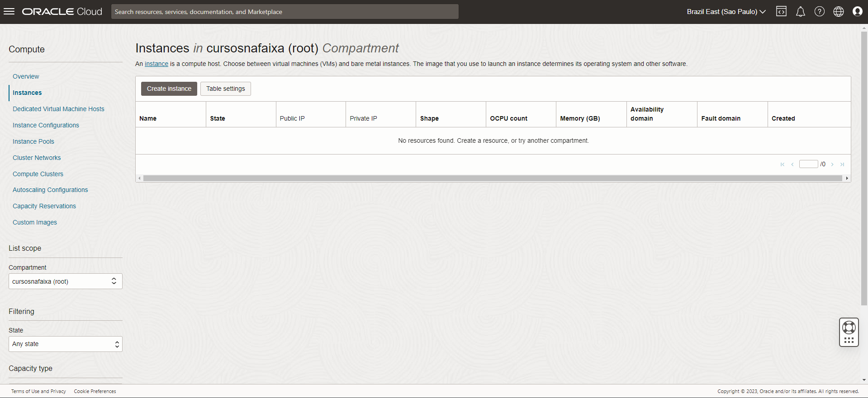Open Capacity Reservations
Image resolution: width=868 pixels, height=398 pixels.
[44, 206]
